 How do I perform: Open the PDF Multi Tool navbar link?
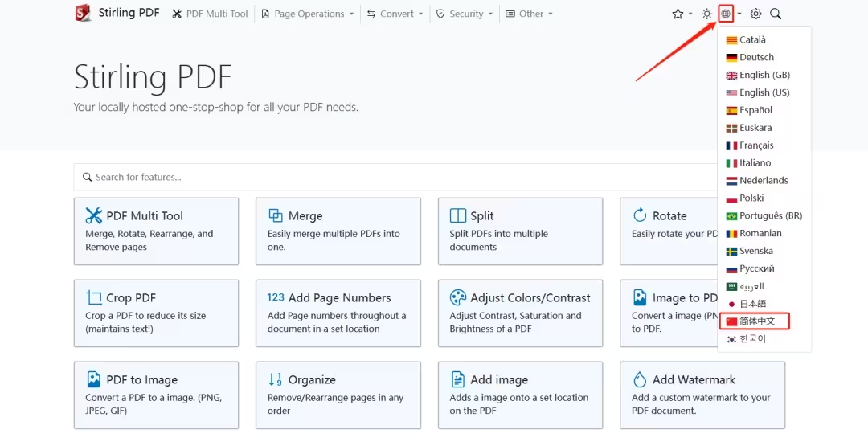(211, 14)
